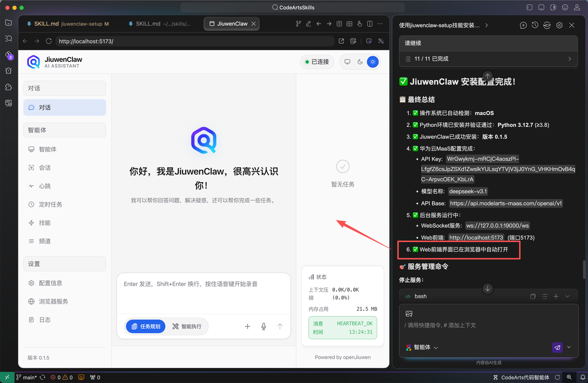The height and width of the screenshot is (383, 588).
Task: Click the browser URL address field
Action: tap(195, 41)
